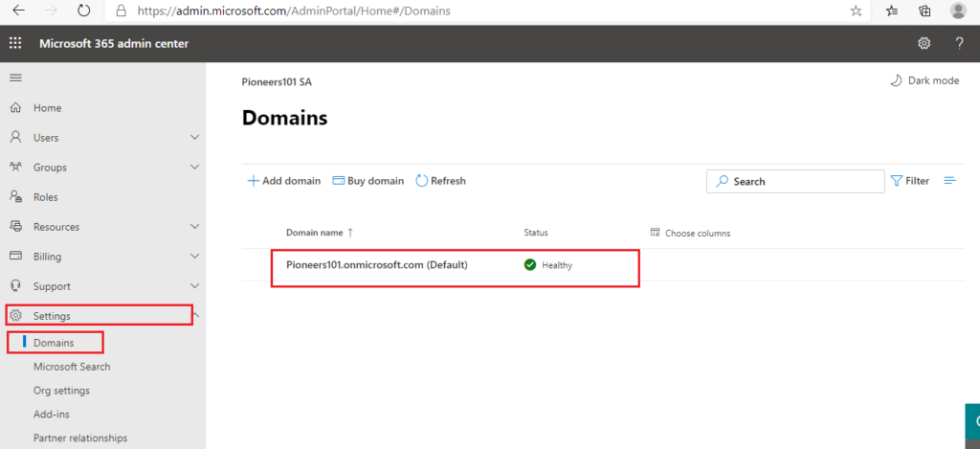
Task: Collapse the Settings section chevron
Action: point(196,315)
